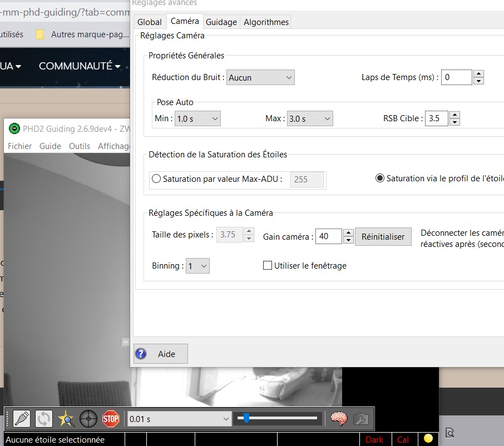Click the Aide button
Viewport: 504px width, 446px height.
[x=161, y=354]
